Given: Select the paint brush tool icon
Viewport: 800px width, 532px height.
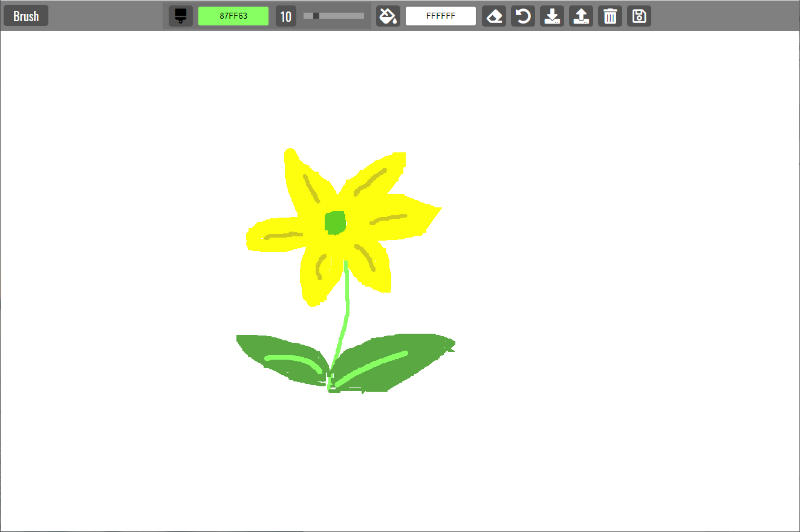Looking at the screenshot, I should coord(180,16).
